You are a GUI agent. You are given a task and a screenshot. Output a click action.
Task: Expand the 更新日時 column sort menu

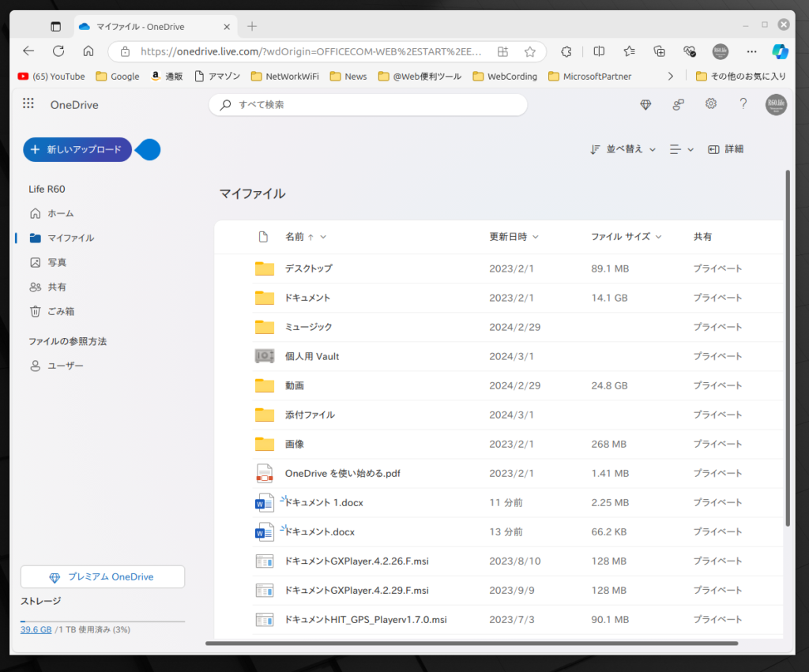[514, 237]
